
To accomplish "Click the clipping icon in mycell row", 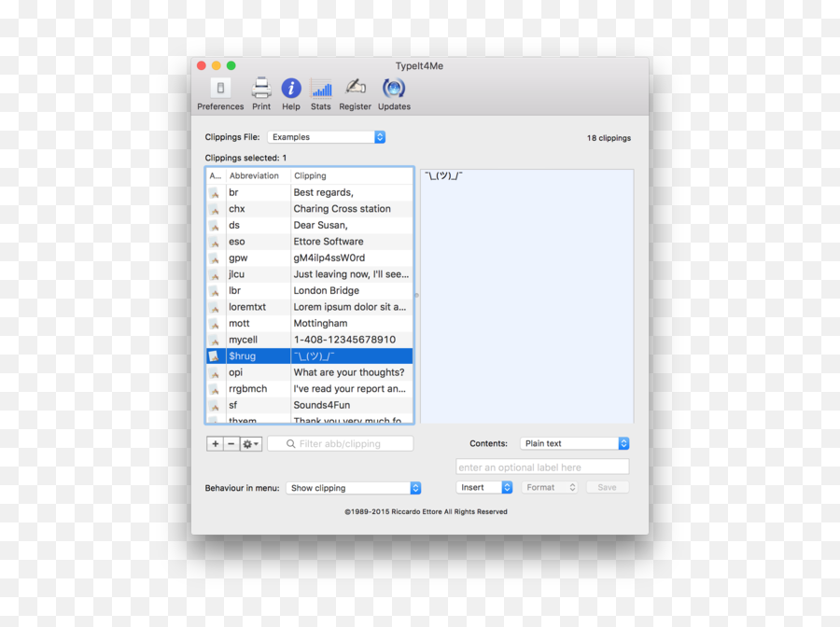I will coord(215,340).
